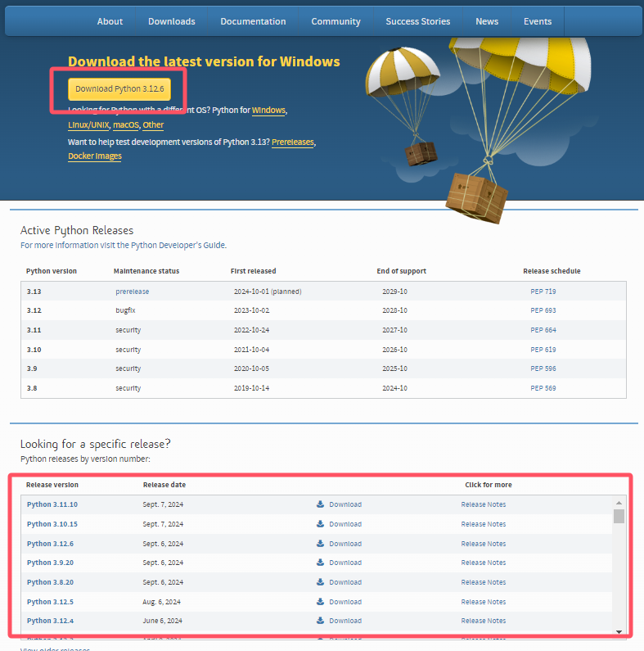644x651 pixels.
Task: Open the Docker images link
Action: [x=95, y=156]
